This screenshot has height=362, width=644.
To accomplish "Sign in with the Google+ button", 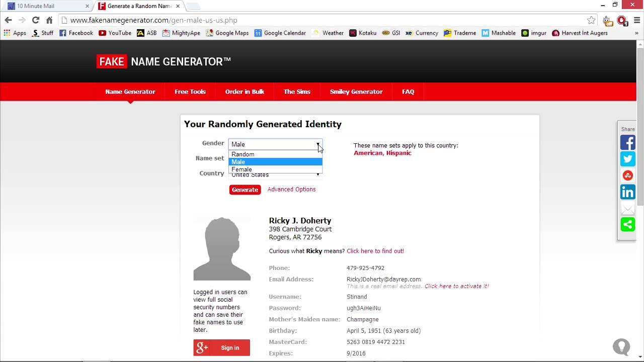I will 222,347.
